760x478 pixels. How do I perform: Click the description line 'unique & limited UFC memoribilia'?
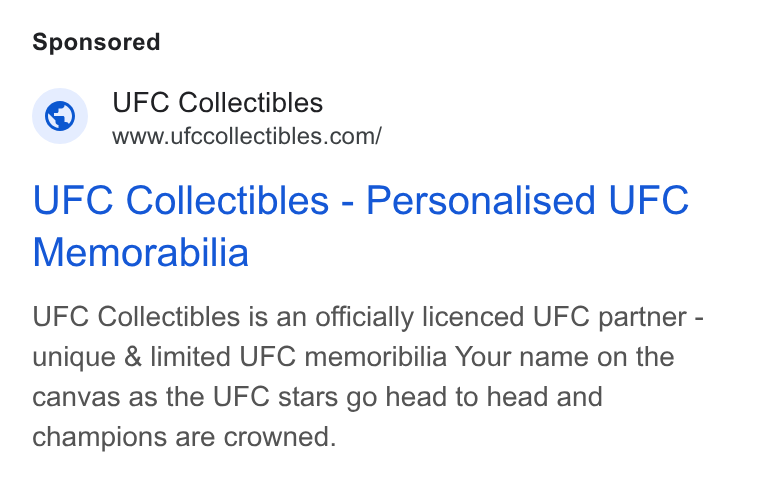239,357
